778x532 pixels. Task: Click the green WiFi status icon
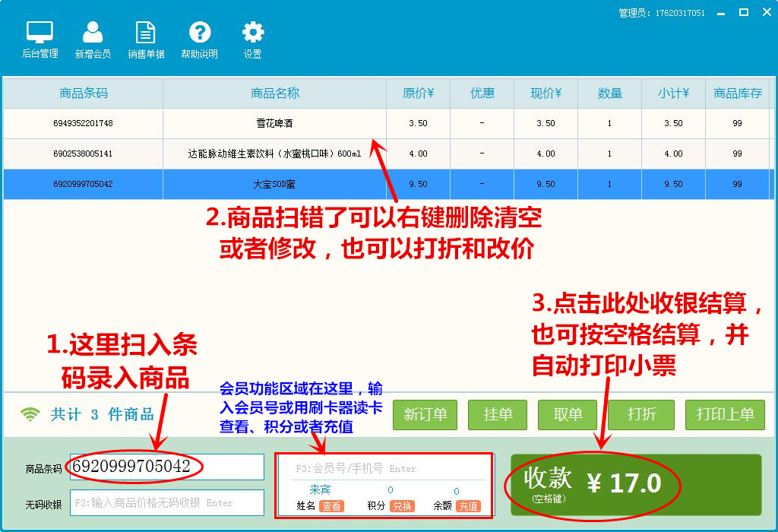tap(30, 414)
